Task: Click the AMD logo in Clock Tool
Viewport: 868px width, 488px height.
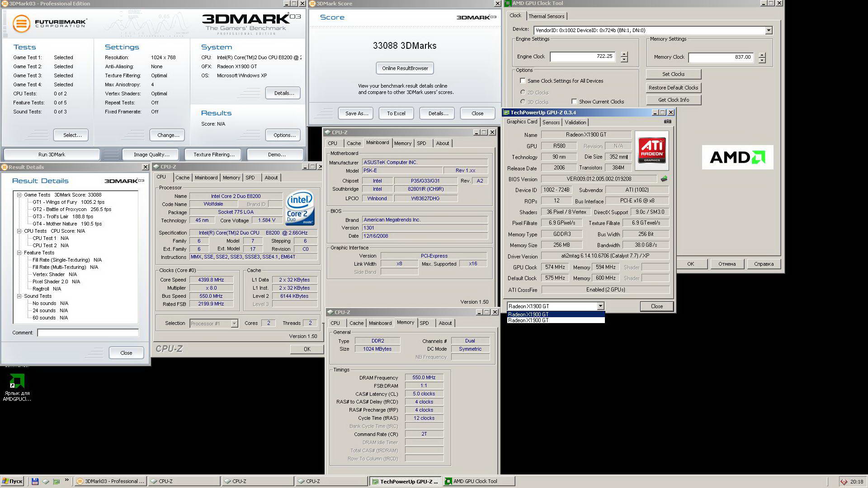Action: point(737,157)
